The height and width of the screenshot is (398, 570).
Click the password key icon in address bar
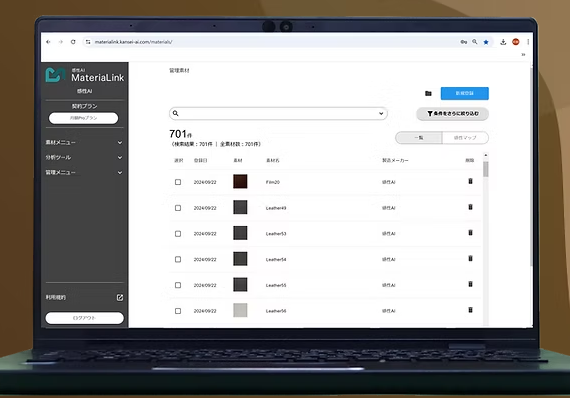point(463,42)
